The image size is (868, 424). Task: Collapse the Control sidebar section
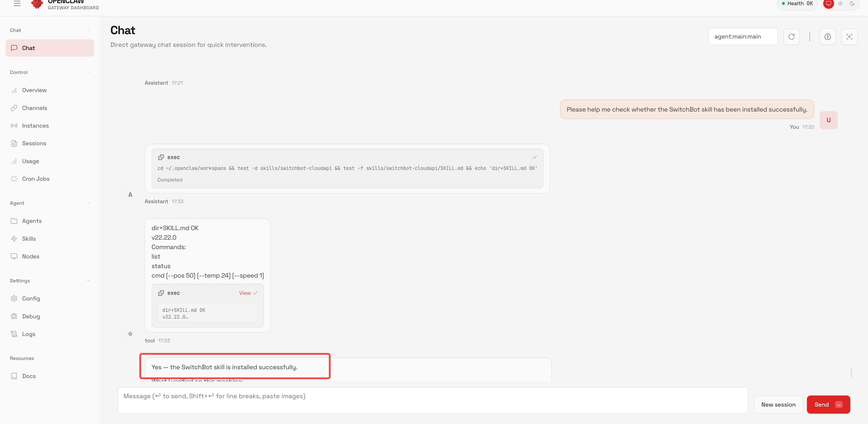point(88,72)
